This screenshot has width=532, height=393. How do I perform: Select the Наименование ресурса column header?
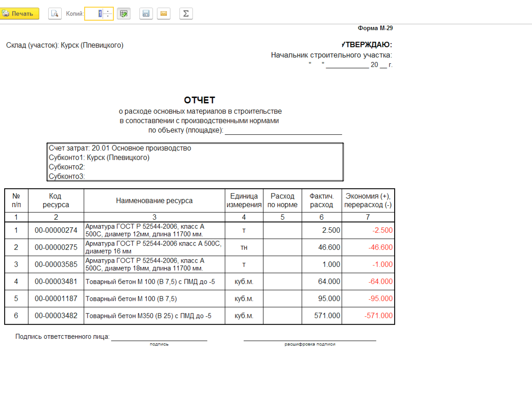click(x=154, y=201)
